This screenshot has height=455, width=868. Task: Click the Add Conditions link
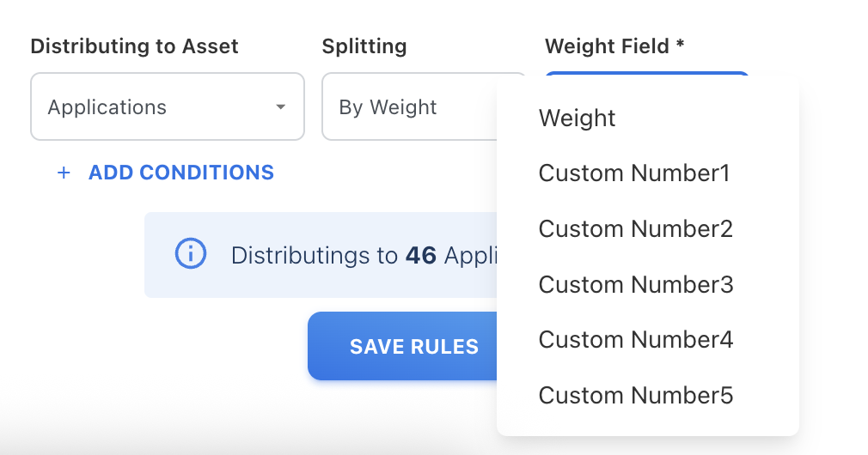pyautogui.click(x=180, y=173)
